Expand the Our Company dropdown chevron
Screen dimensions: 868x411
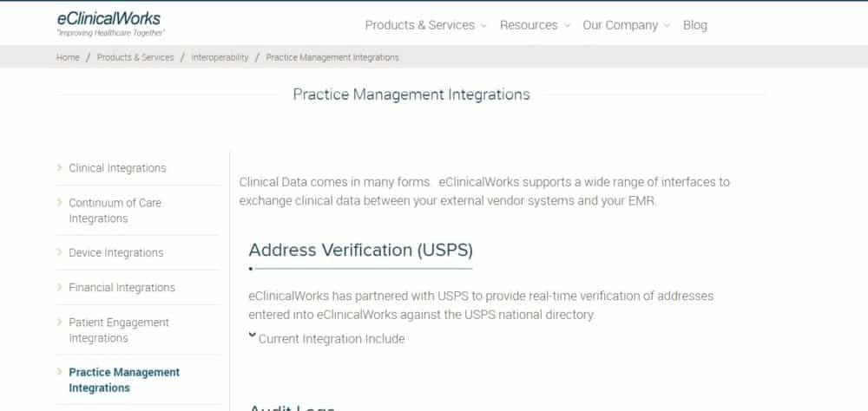tap(667, 26)
